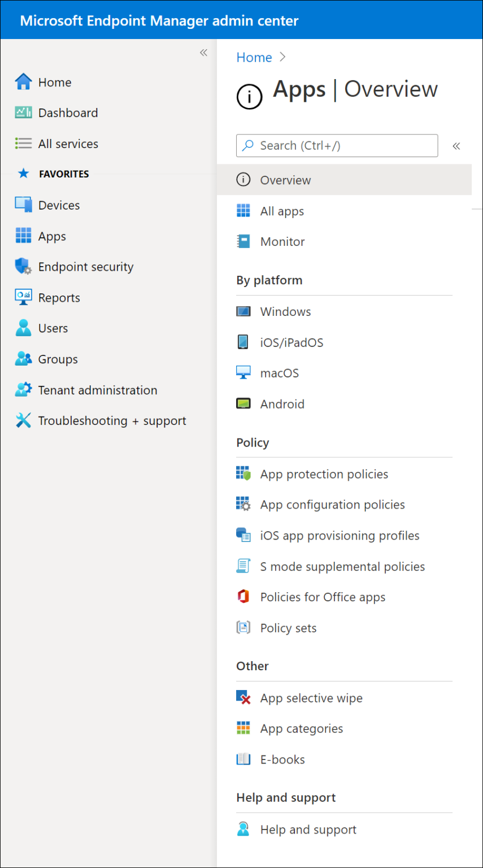Select App configuration policies
This screenshot has width=483, height=868.
[332, 504]
